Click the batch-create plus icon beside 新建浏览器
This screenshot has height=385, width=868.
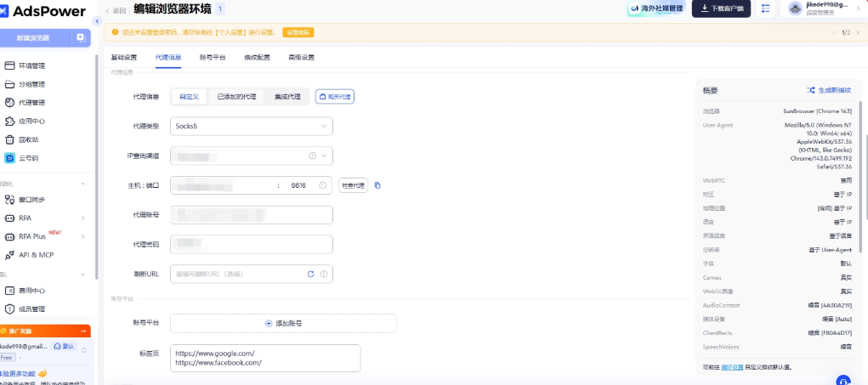tap(81, 37)
